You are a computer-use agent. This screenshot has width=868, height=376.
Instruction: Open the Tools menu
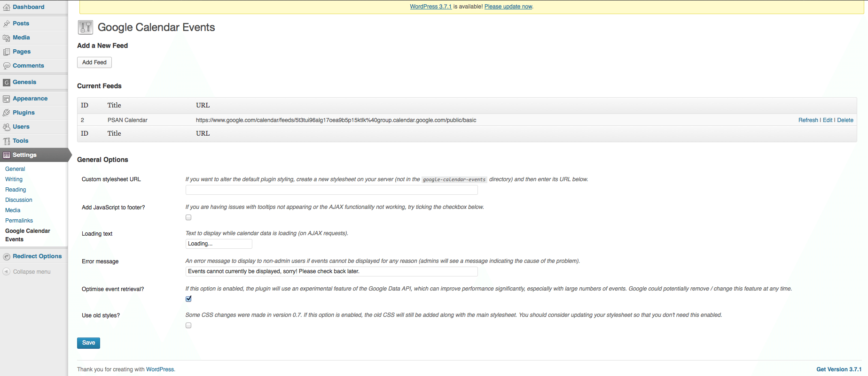pos(20,141)
